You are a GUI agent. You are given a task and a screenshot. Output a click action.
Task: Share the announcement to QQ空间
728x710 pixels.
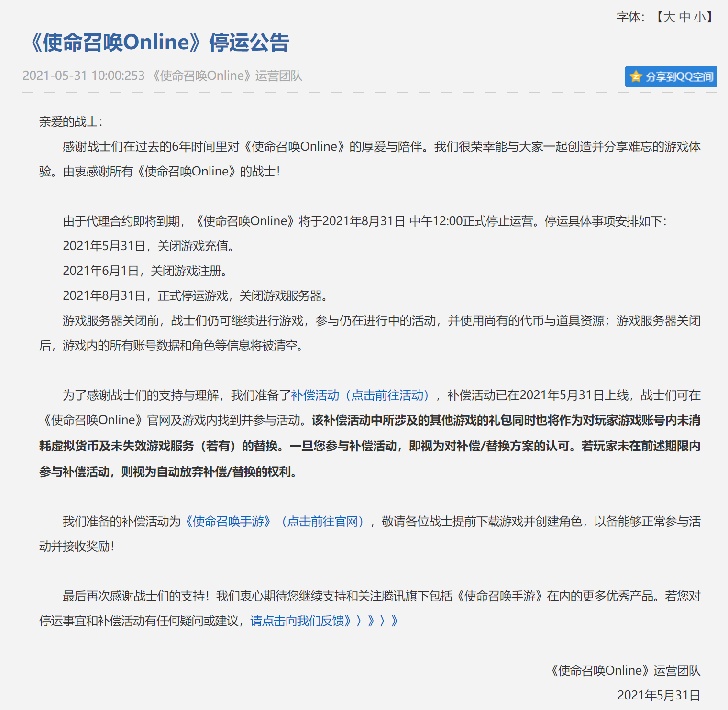[x=678, y=76]
